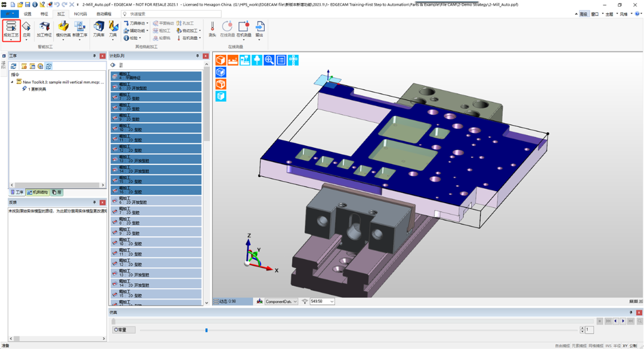The height and width of the screenshot is (349, 644).
Task: Launch the 模拟仿真 simulation tool
Action: tap(63, 30)
